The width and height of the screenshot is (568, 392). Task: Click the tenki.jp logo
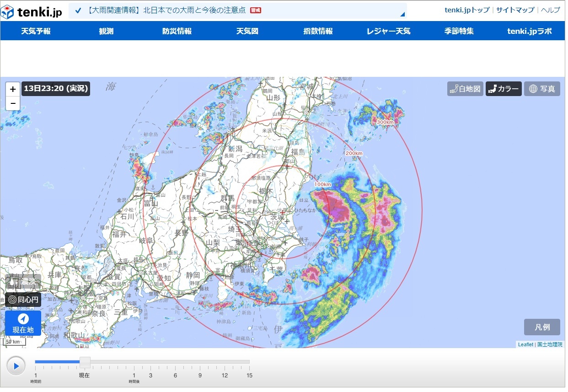pyautogui.click(x=32, y=11)
